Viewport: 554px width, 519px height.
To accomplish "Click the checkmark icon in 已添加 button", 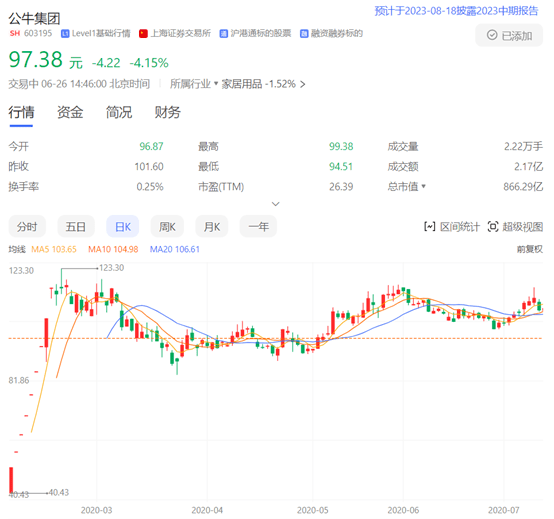I will [492, 35].
